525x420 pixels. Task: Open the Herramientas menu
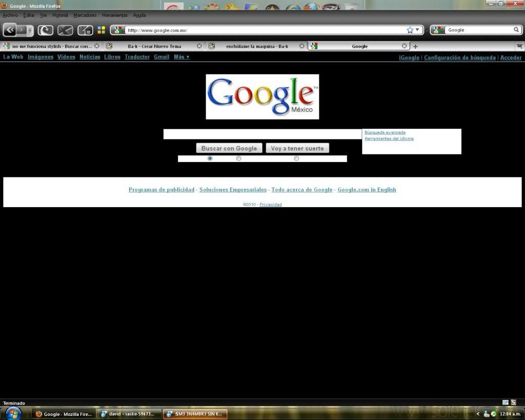click(x=115, y=15)
